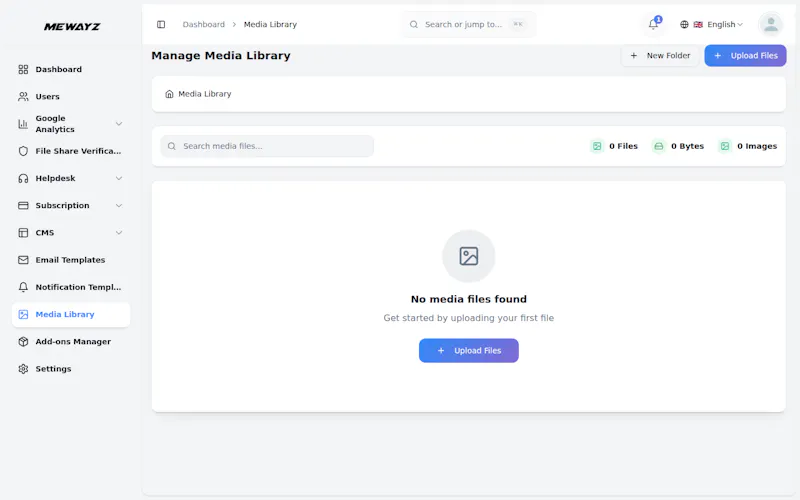Viewport: 800px width, 500px height.
Task: Open the English language dropdown
Action: click(711, 24)
